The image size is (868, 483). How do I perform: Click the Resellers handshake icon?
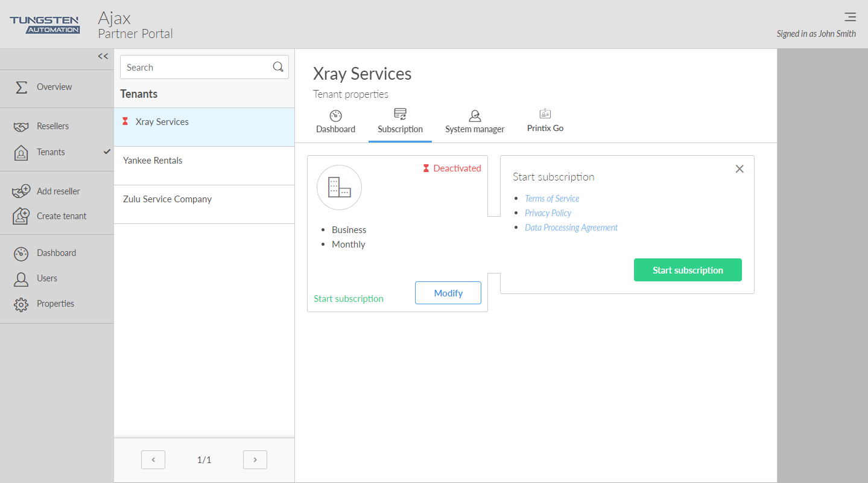point(21,127)
